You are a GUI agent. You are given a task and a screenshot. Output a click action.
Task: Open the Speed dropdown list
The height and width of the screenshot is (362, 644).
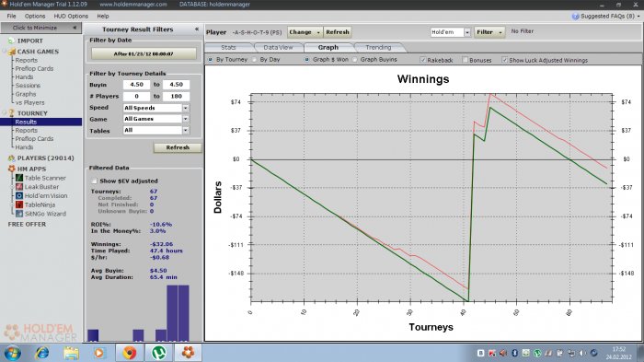tap(186, 108)
